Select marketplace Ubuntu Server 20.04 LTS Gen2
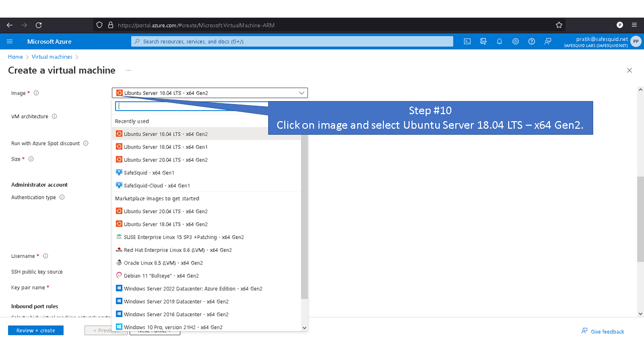 tap(206, 211)
